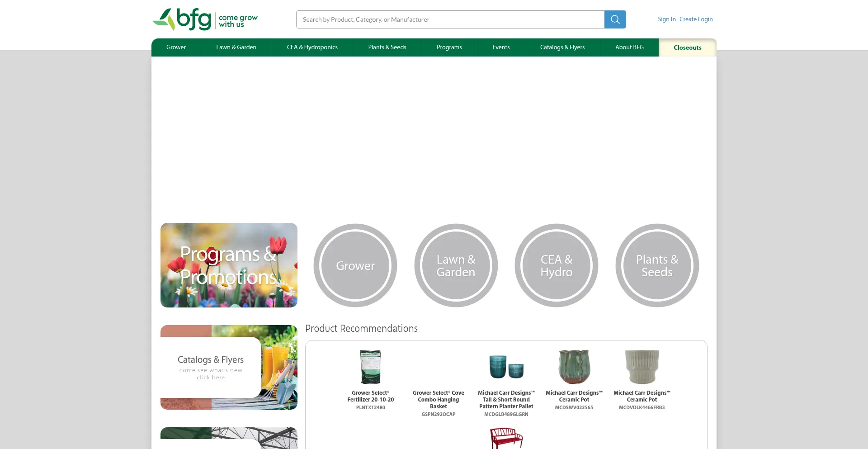Screen dimensions: 868x449
Task: Open the Grower menu in navigation bar
Action: click(176, 47)
